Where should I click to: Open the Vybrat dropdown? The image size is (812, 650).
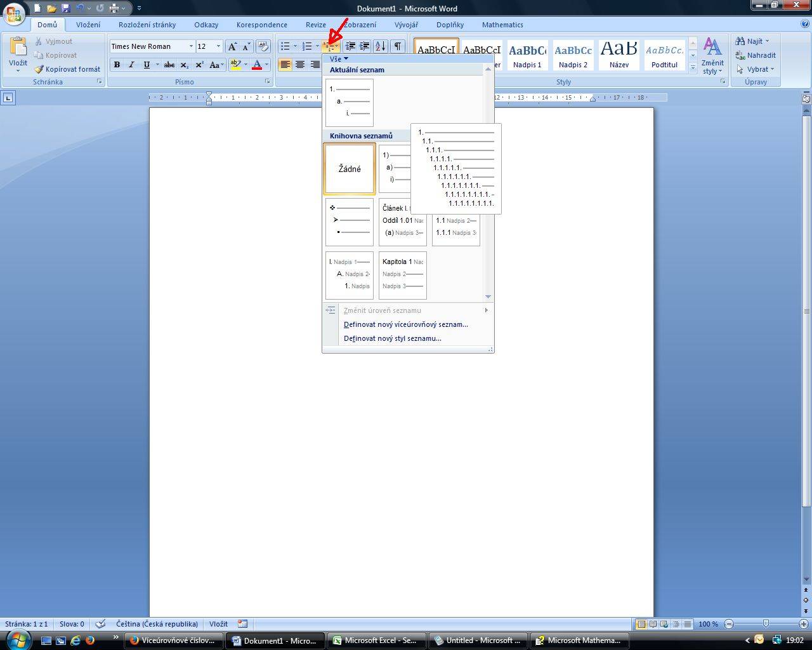755,69
